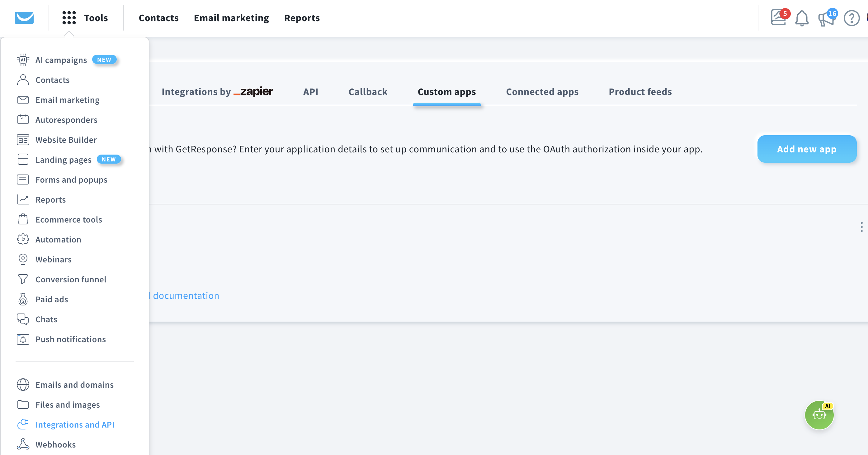
Task: Open Reports from the top navigation
Action: pyautogui.click(x=302, y=18)
